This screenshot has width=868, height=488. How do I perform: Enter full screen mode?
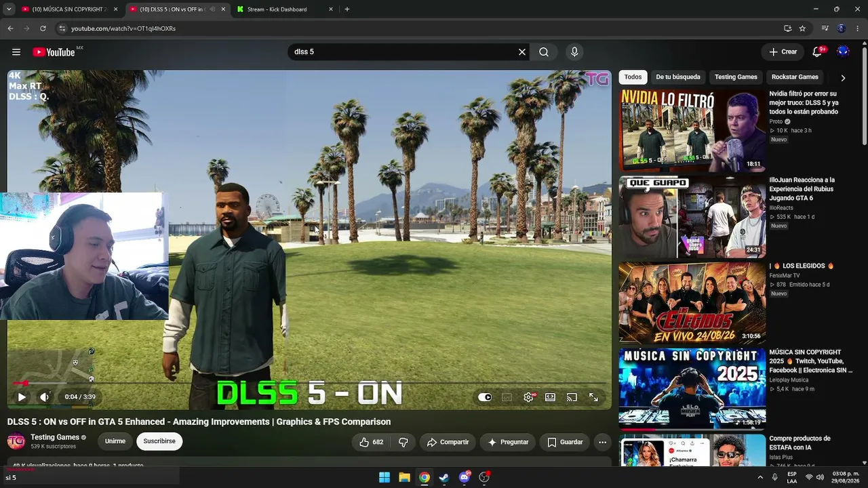click(593, 397)
